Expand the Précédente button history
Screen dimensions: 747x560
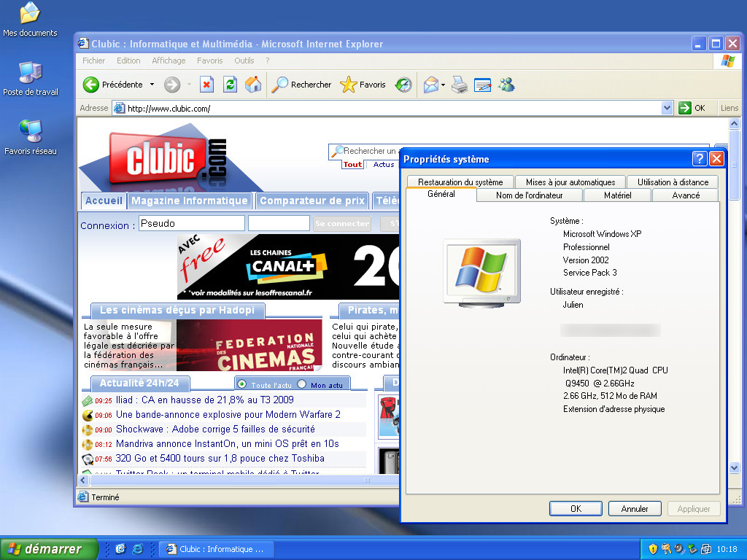pos(152,84)
